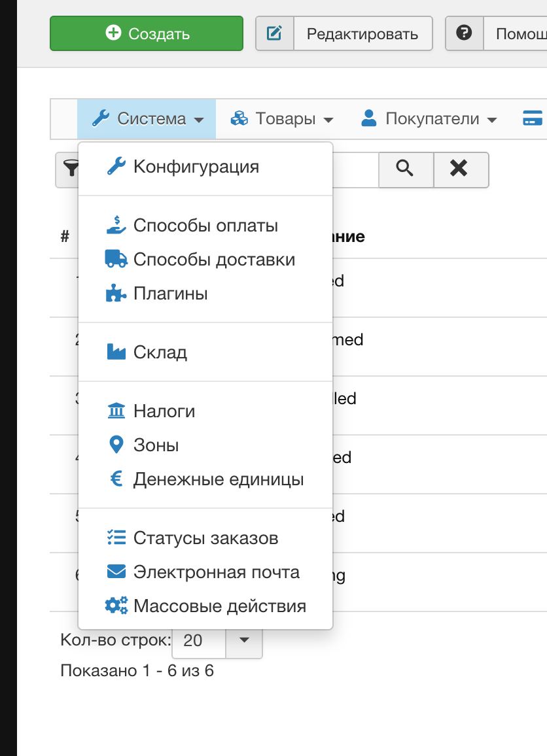Viewport: 547px width, 756px height.
Task: Click the euro icon for Денежные единицы
Action: tap(116, 479)
